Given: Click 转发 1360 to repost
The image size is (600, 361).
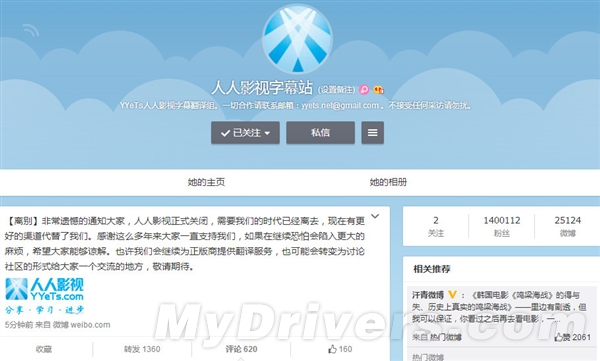Looking at the screenshot, I should (x=142, y=349).
